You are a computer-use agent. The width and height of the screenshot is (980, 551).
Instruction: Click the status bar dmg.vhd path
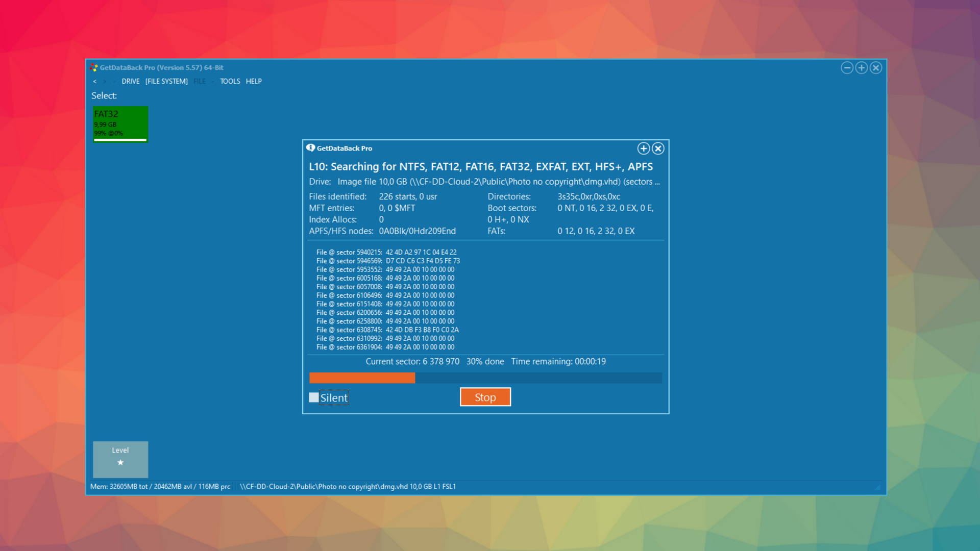click(348, 487)
